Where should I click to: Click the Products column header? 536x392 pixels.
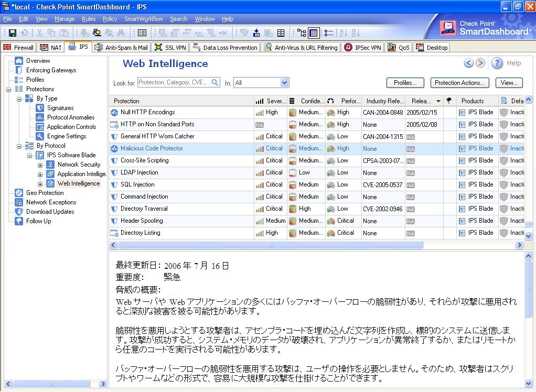477,101
